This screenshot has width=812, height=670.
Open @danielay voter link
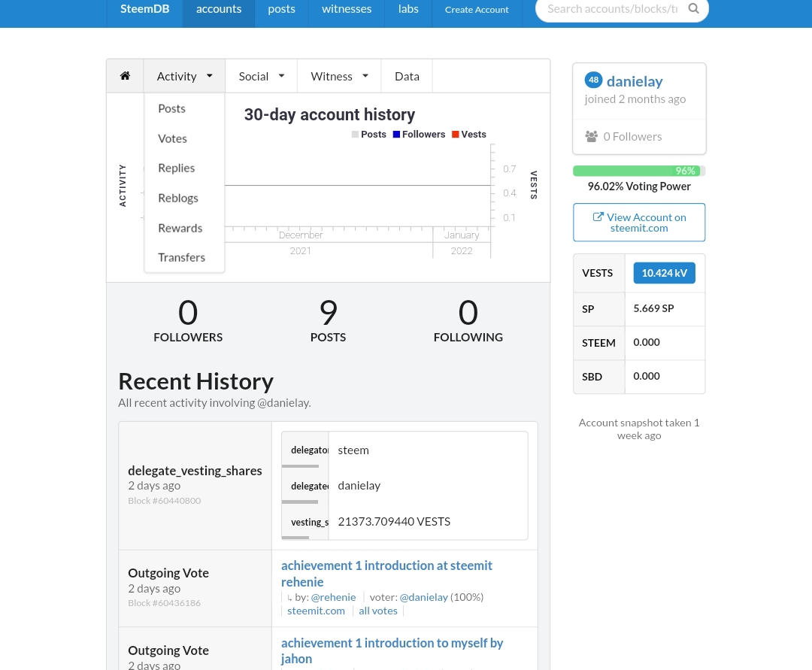pyautogui.click(x=423, y=597)
